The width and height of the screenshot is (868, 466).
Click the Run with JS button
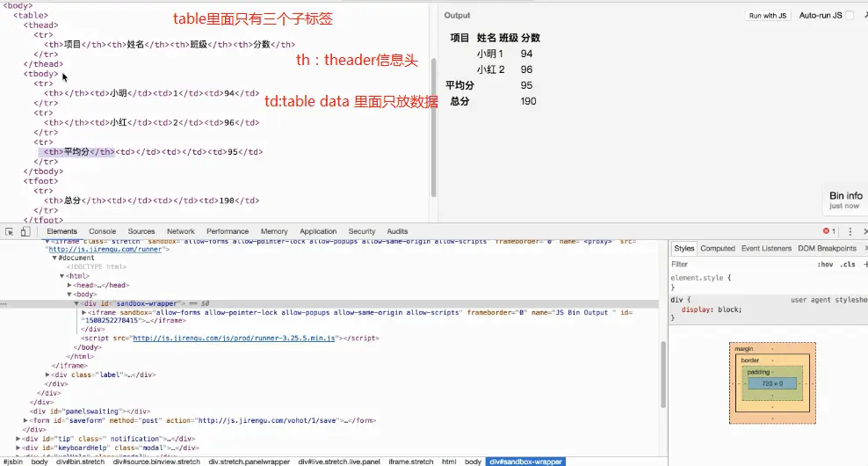[768, 16]
